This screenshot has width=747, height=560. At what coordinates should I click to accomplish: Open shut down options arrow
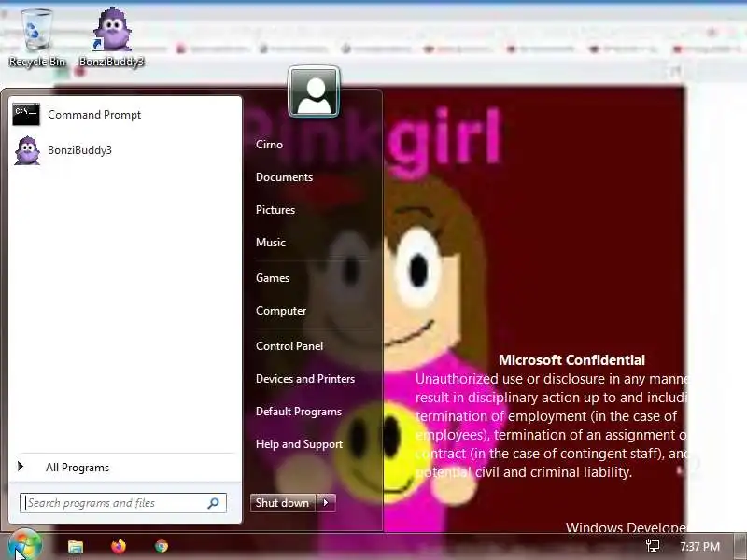(x=326, y=503)
